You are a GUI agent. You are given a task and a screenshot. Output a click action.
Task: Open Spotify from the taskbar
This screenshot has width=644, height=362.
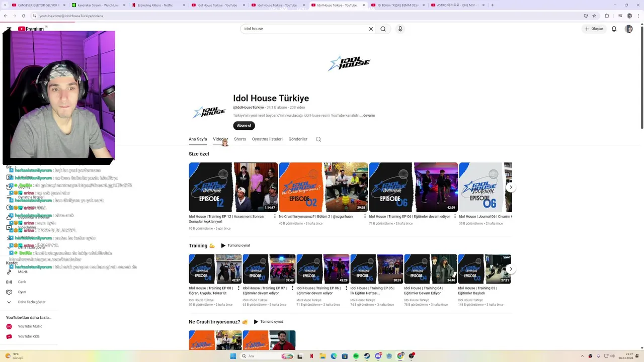pos(356,356)
